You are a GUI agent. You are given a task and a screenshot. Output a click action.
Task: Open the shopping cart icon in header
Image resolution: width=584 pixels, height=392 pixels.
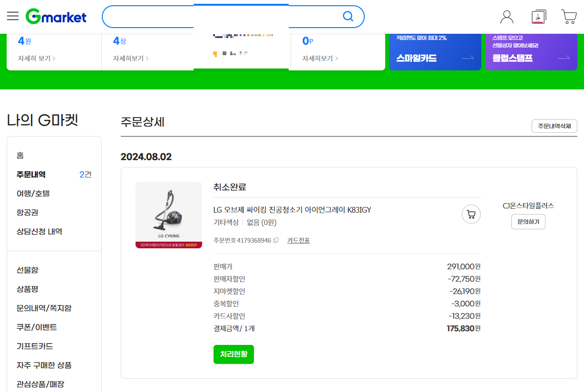(569, 17)
